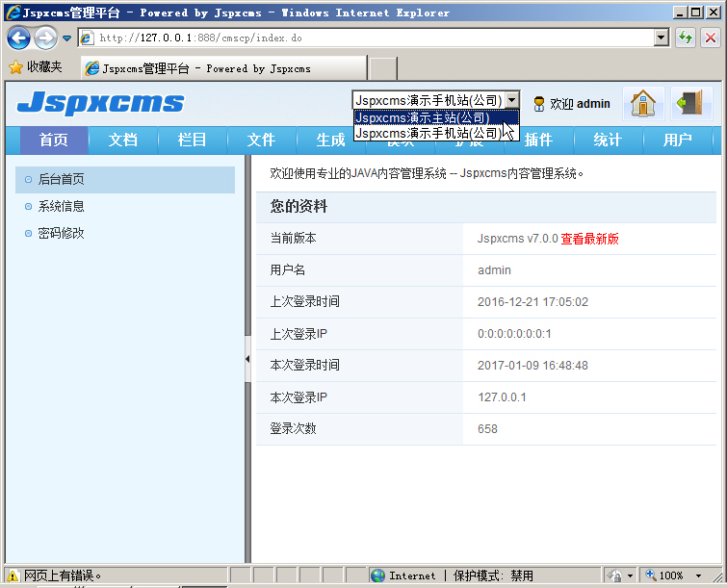
Task: Choose Jspxcms演示主站(公司) from the list
Action: (436, 117)
